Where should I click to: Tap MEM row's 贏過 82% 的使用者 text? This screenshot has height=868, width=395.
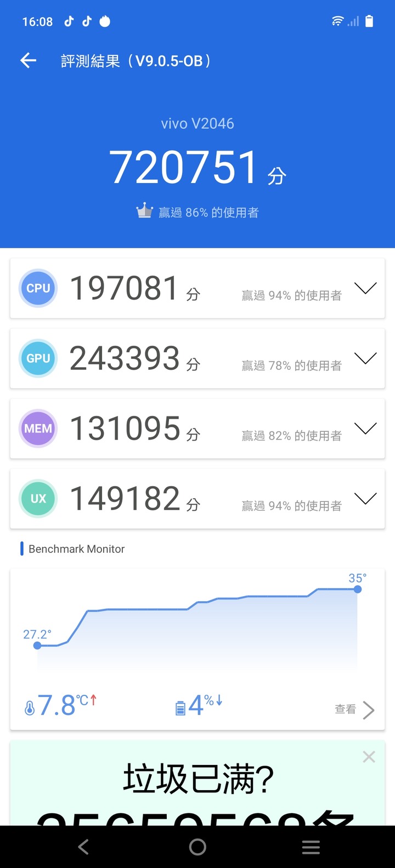(x=292, y=436)
